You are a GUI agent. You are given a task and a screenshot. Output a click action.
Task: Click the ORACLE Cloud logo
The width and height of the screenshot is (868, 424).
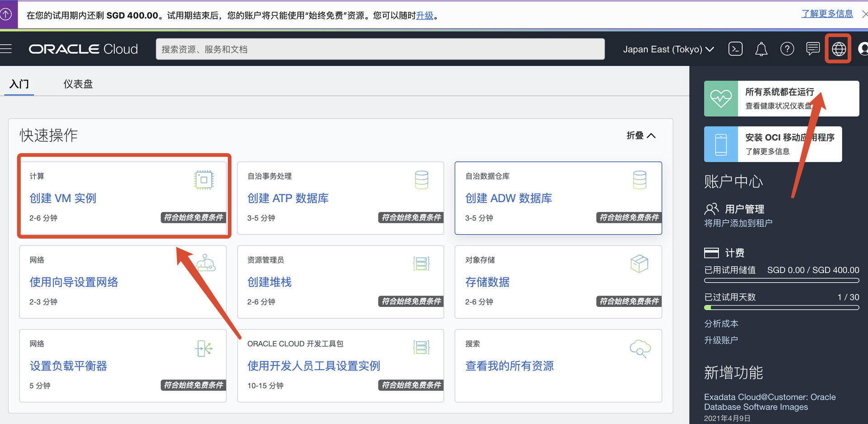click(x=83, y=49)
